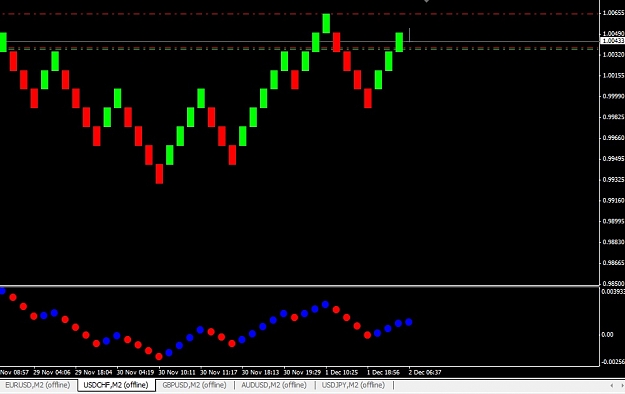Click the 30 Nov 10:11 time label

tap(177, 372)
